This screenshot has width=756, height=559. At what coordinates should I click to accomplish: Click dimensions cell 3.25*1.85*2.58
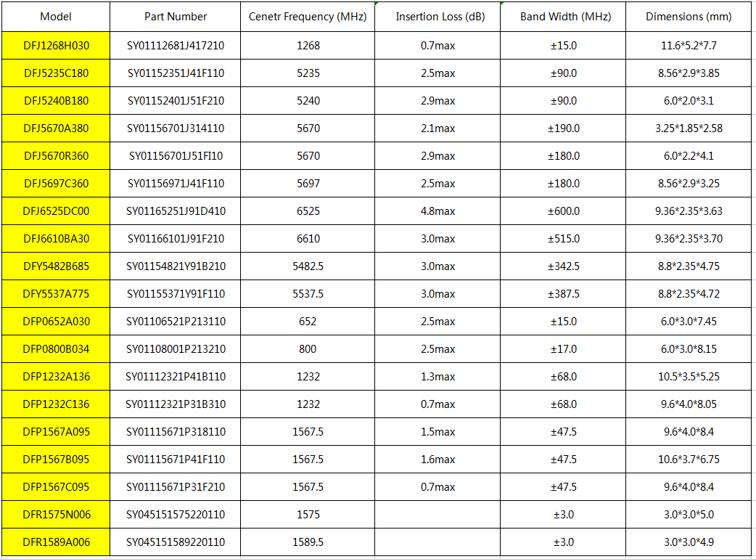point(689,128)
